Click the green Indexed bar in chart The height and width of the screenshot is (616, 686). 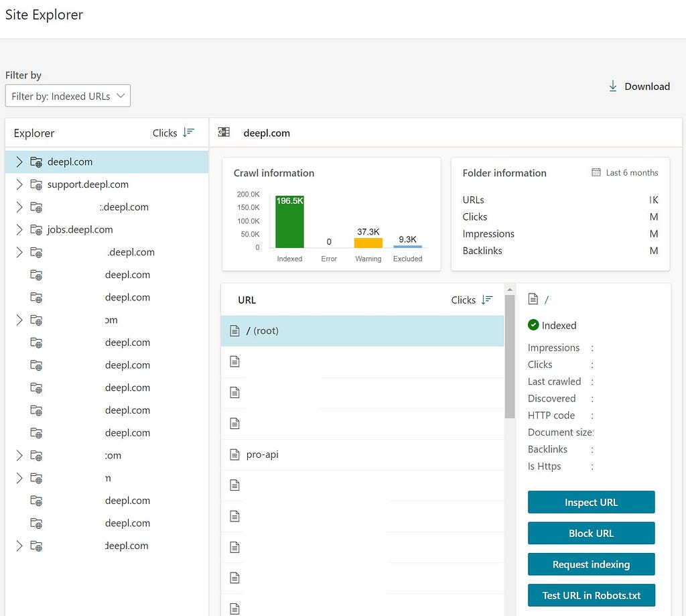pyautogui.click(x=289, y=222)
